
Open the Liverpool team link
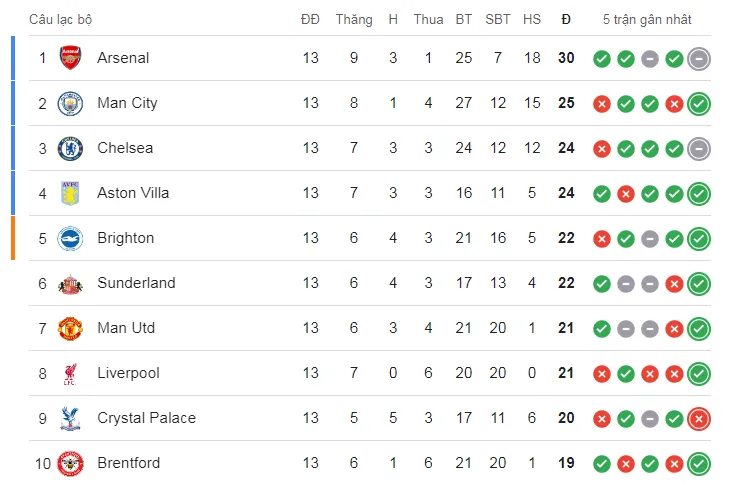pos(128,373)
